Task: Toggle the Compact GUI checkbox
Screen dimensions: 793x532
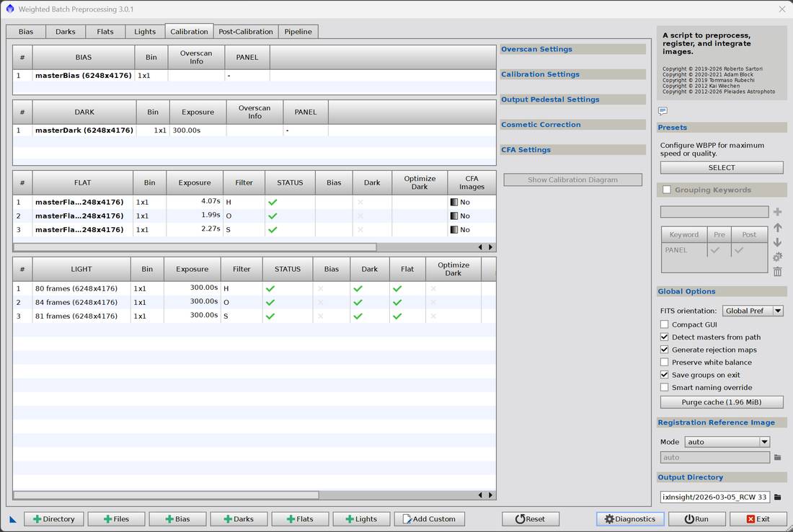Action: (x=665, y=324)
